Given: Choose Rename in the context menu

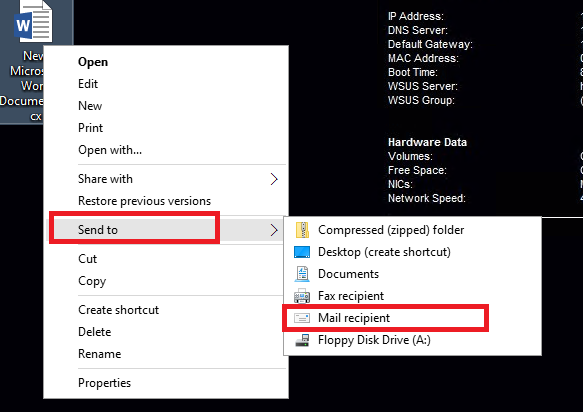Looking at the screenshot, I should pyautogui.click(x=99, y=354).
